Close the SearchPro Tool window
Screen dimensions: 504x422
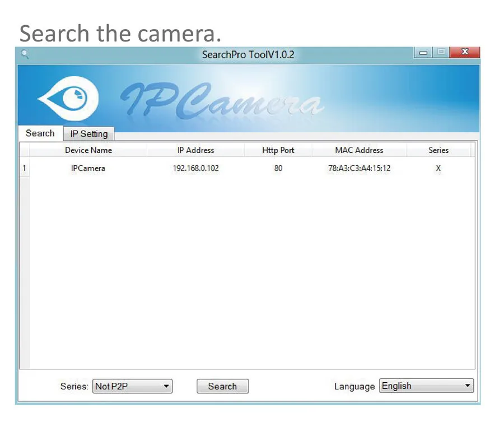point(465,52)
